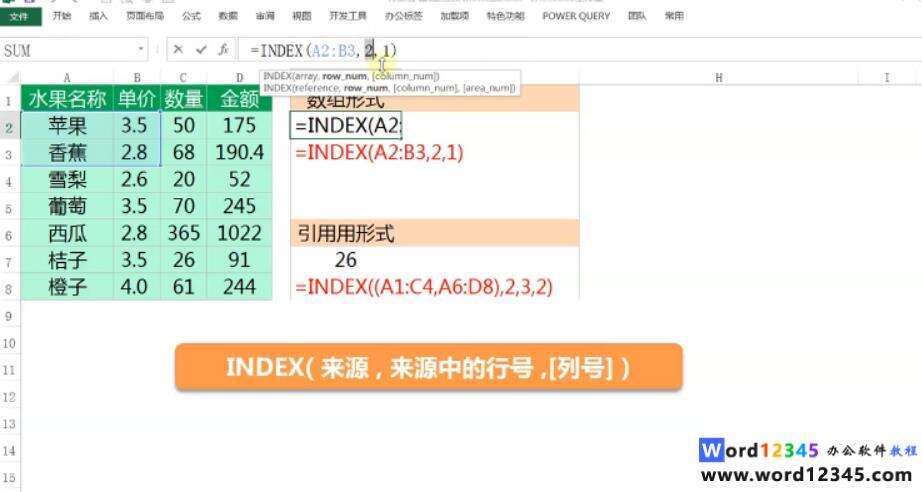
Task: Click the editing cell showing =INDEX(A2
Action: pos(346,125)
